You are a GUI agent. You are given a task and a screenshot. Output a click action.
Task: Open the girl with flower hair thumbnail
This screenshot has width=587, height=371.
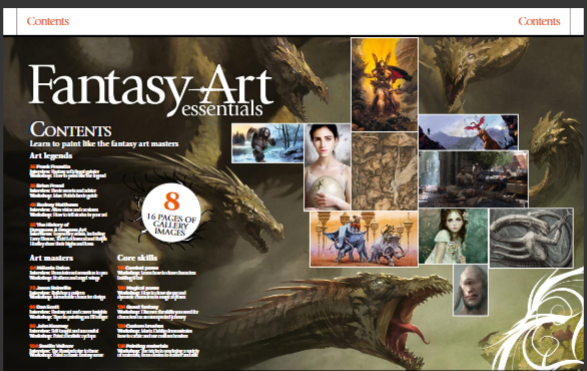(x=453, y=236)
